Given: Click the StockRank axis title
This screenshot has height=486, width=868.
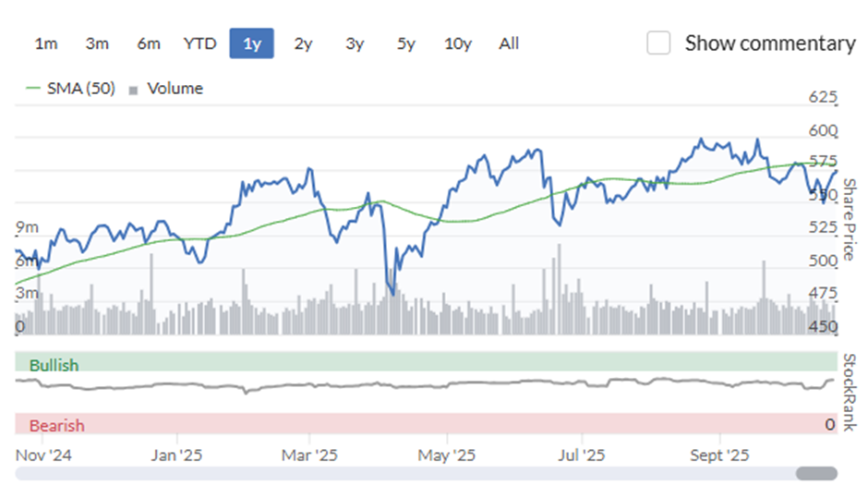Looking at the screenshot, I should click(x=850, y=393).
